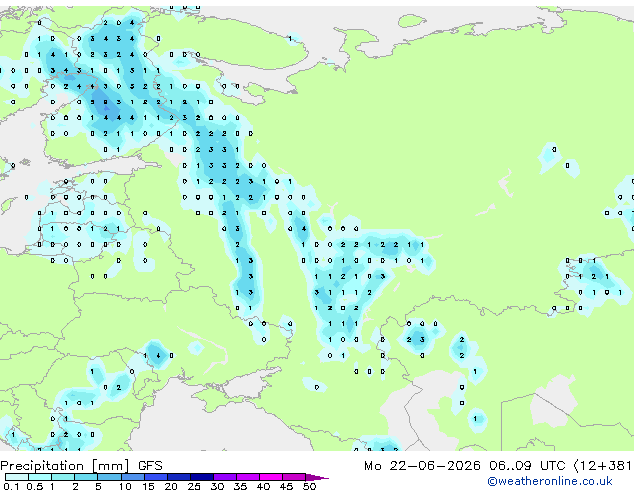The height and width of the screenshot is (490, 634).
Task: Click the 0.5–1 mm legend color box
Action: (x=40, y=477)
